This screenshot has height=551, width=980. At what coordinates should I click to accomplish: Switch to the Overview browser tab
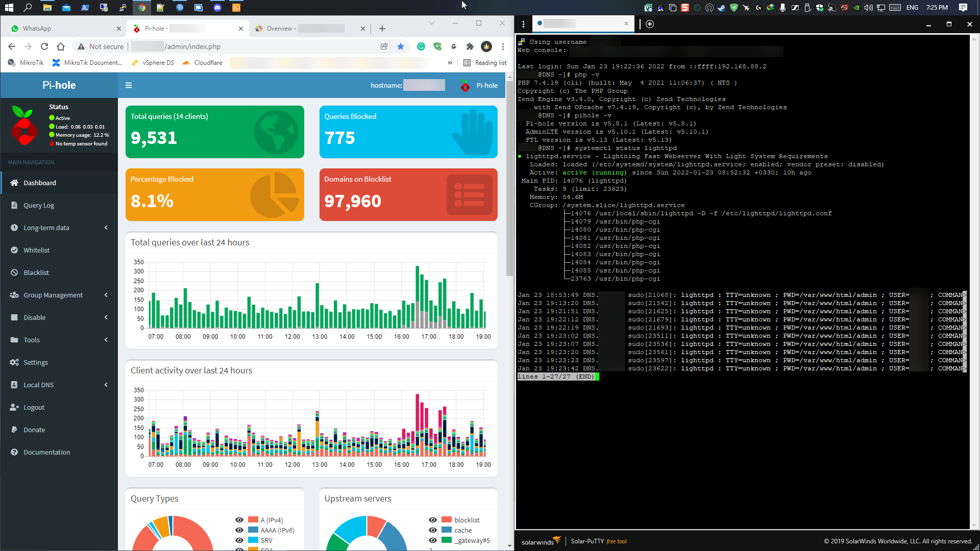point(310,29)
